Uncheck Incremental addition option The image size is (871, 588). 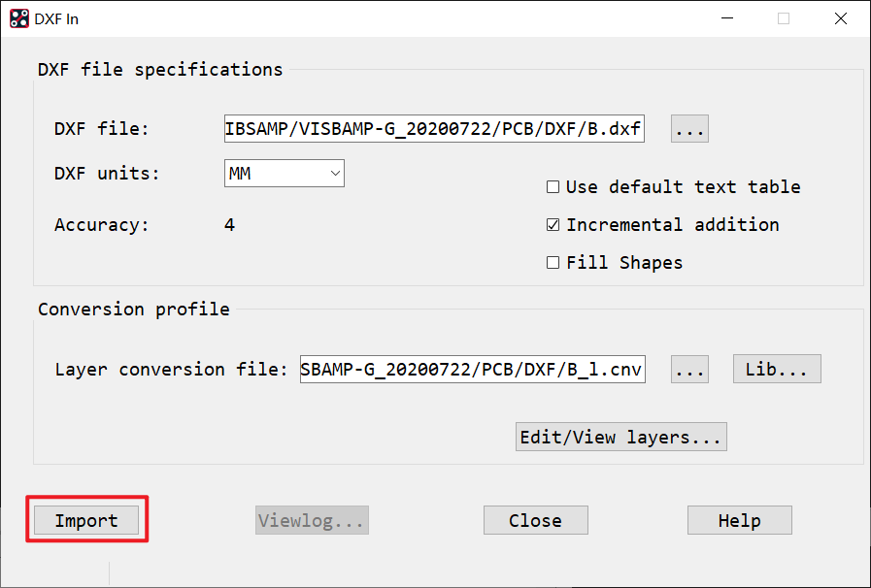pos(553,225)
